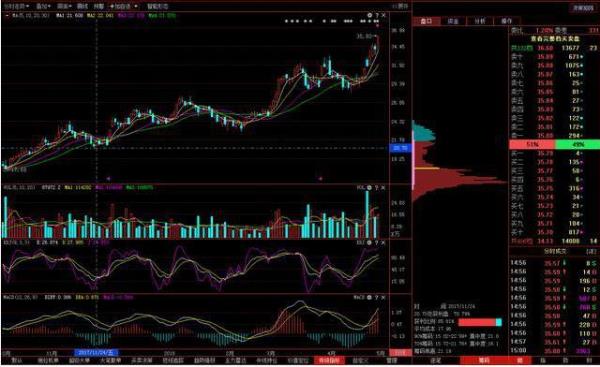Select the 特色指标 tab in the bottom indicator bar
Screen dimensions: 600x367
pos(329,360)
